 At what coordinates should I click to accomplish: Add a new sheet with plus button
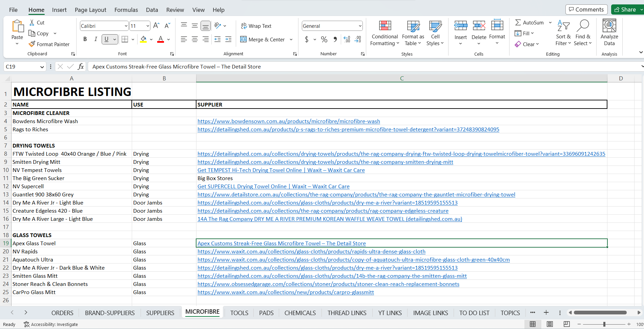(x=546, y=312)
